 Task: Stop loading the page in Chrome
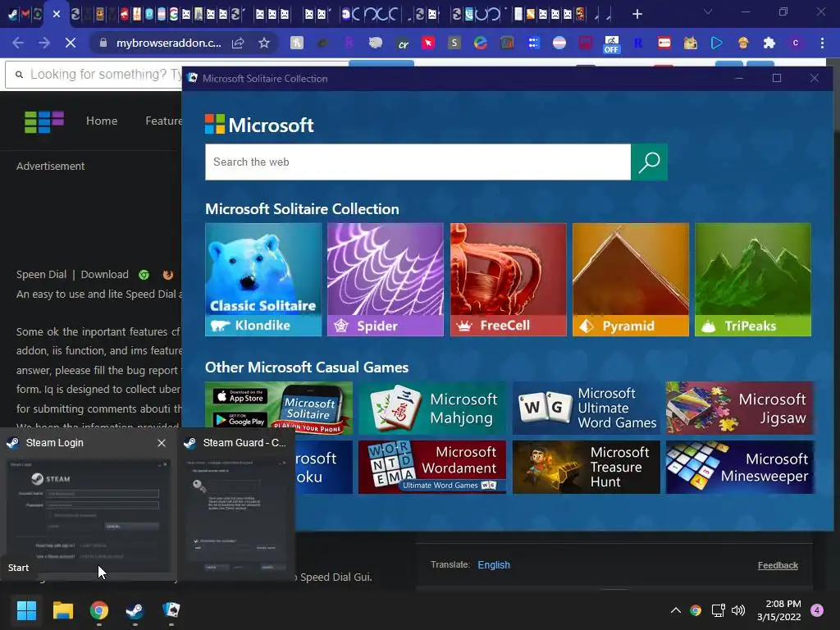[x=71, y=43]
